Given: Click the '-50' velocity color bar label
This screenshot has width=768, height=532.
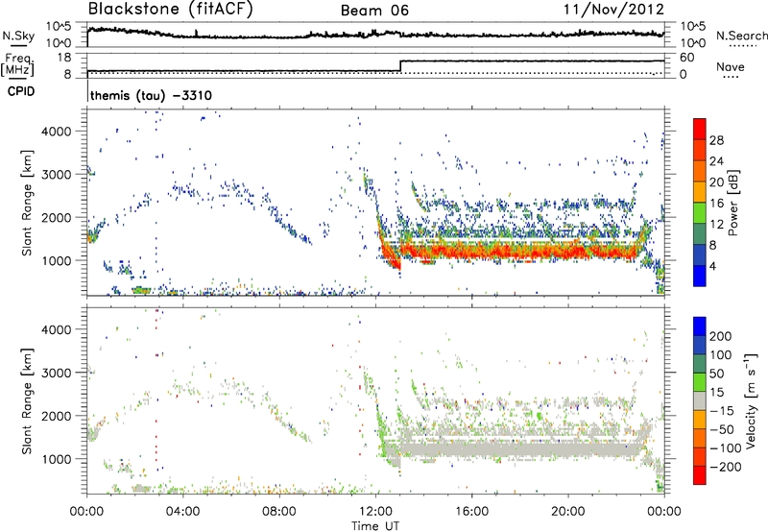Looking at the screenshot, I should coord(721,429).
